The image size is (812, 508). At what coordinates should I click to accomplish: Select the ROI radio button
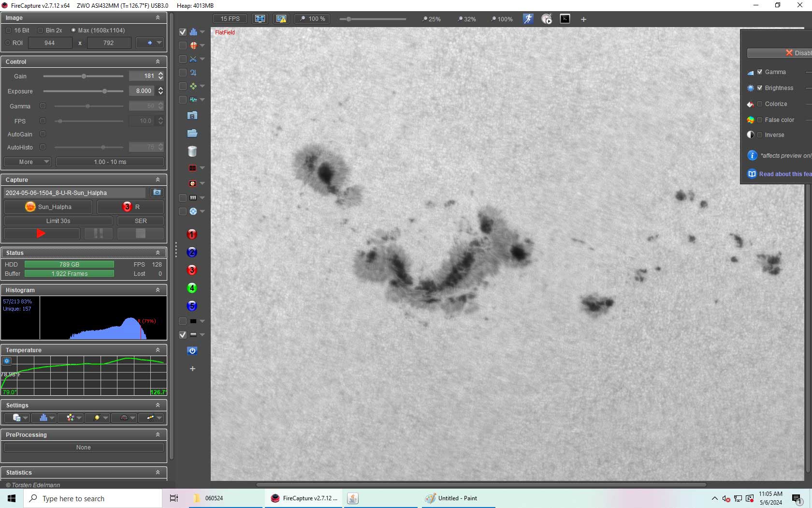(8, 43)
